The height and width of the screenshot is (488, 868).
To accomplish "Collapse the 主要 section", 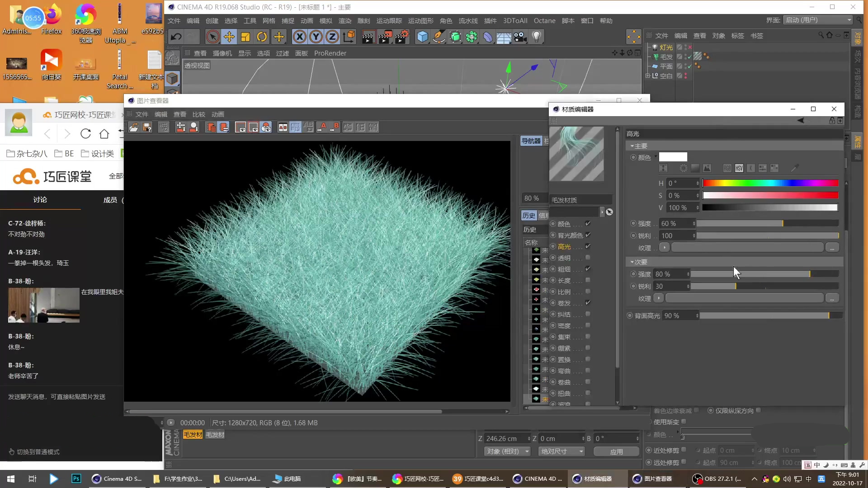I will (632, 146).
